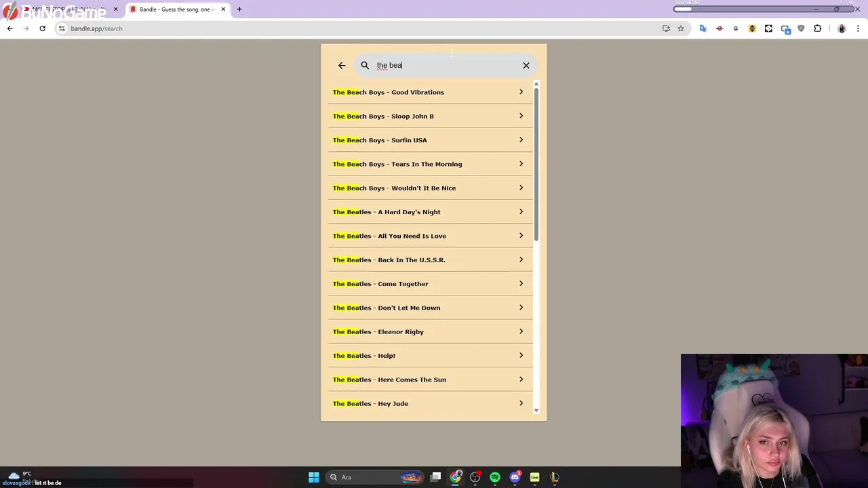
Task: View site information icon in address bar
Action: (61, 28)
